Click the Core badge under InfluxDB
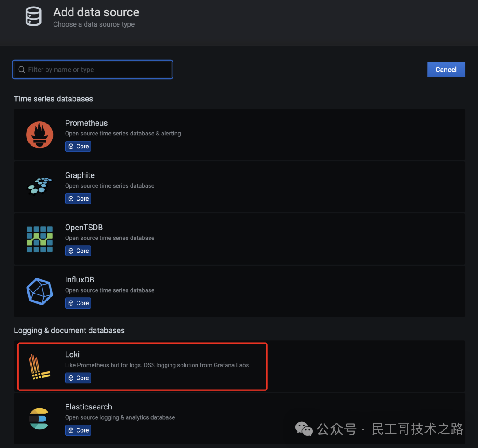Screen dimensions: 478x448 pos(78,303)
